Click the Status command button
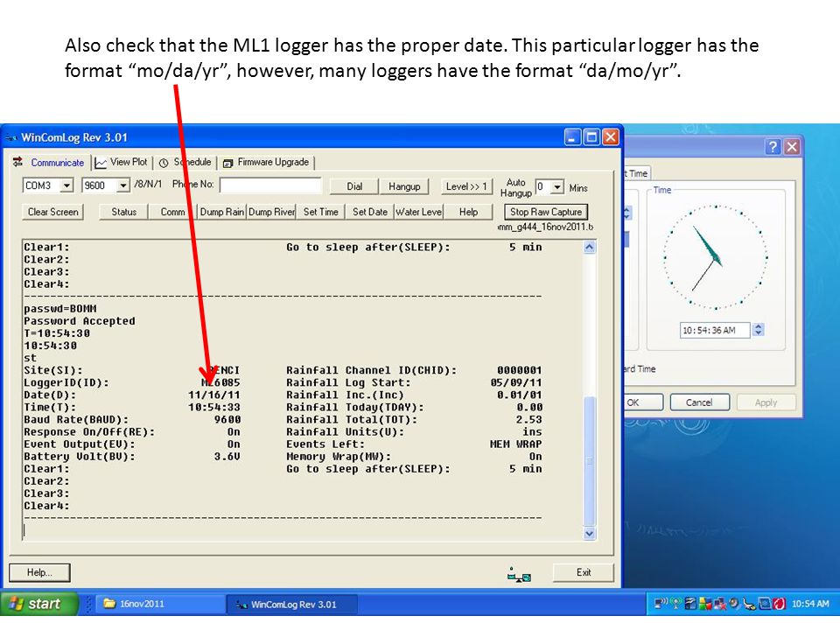 [123, 212]
